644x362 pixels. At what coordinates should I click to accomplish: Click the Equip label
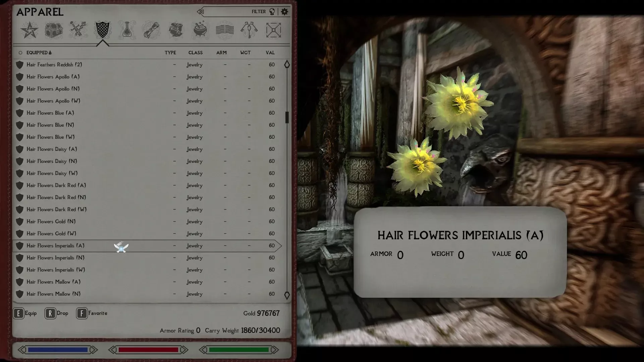(x=31, y=313)
